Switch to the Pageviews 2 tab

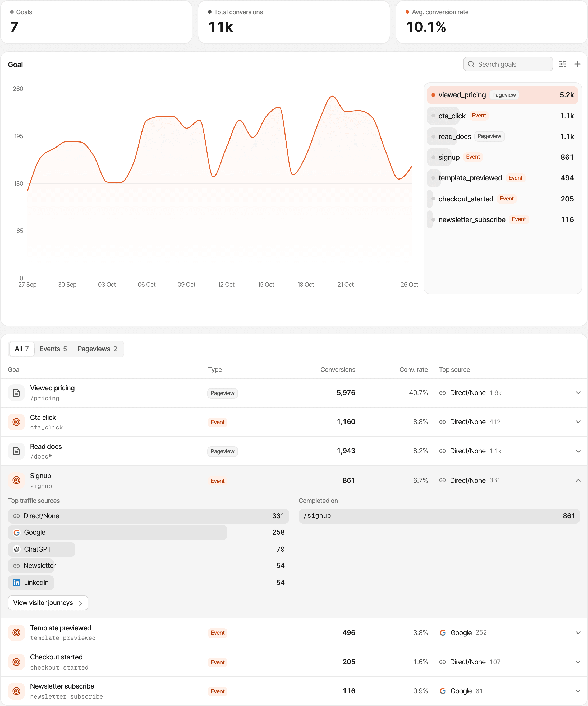(97, 349)
